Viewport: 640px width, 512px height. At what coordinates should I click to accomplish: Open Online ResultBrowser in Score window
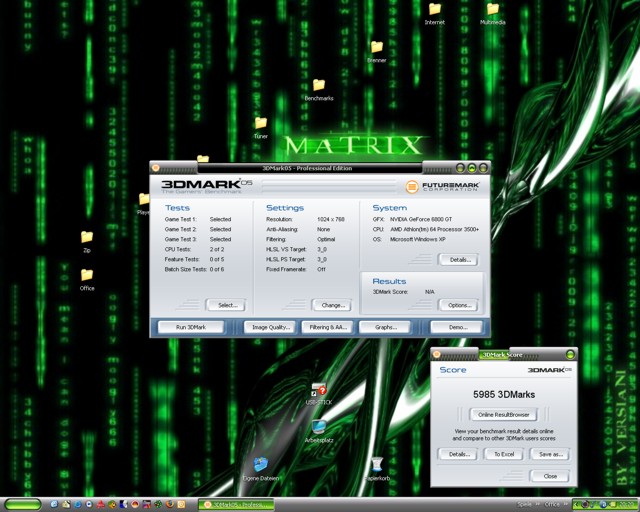click(x=503, y=414)
